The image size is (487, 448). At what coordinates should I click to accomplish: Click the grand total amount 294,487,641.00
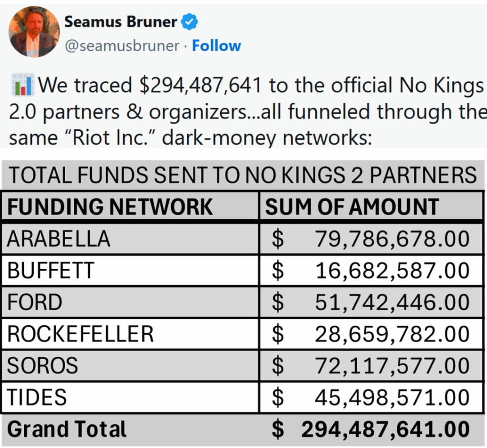pos(385,429)
